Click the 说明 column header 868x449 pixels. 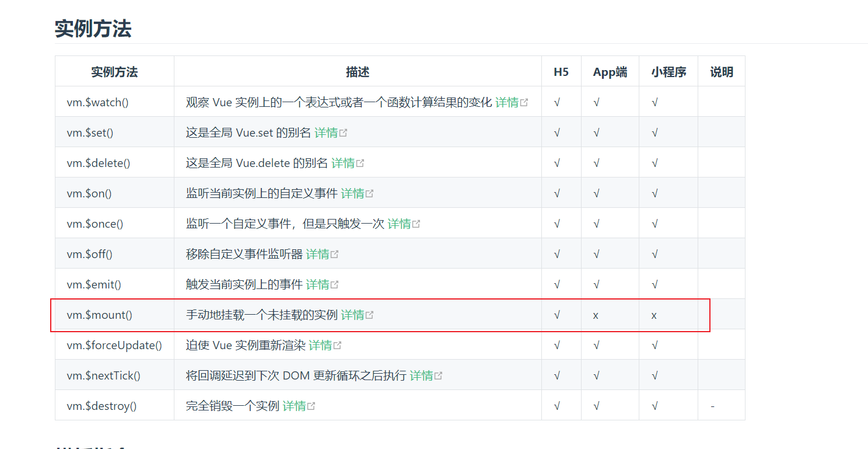pos(721,72)
